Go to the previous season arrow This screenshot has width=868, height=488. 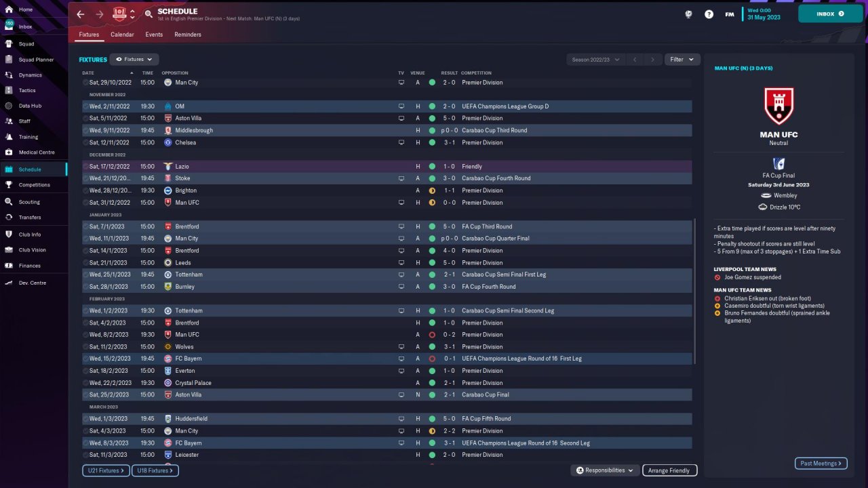coord(635,60)
